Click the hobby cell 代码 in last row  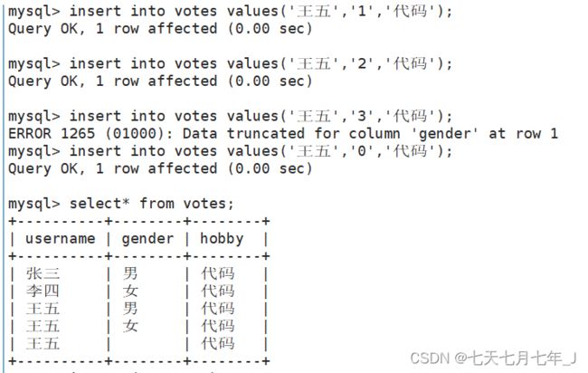217,344
